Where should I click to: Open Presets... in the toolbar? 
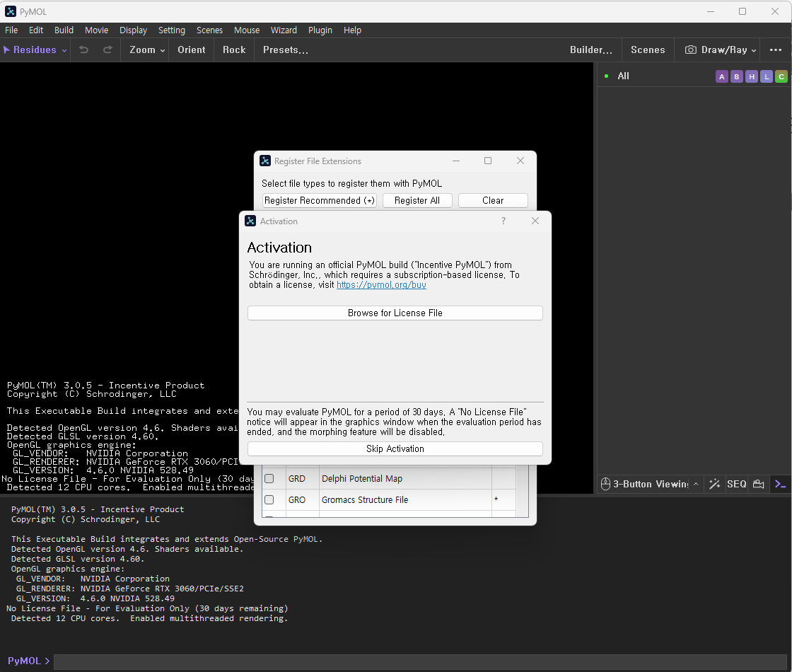coord(286,50)
